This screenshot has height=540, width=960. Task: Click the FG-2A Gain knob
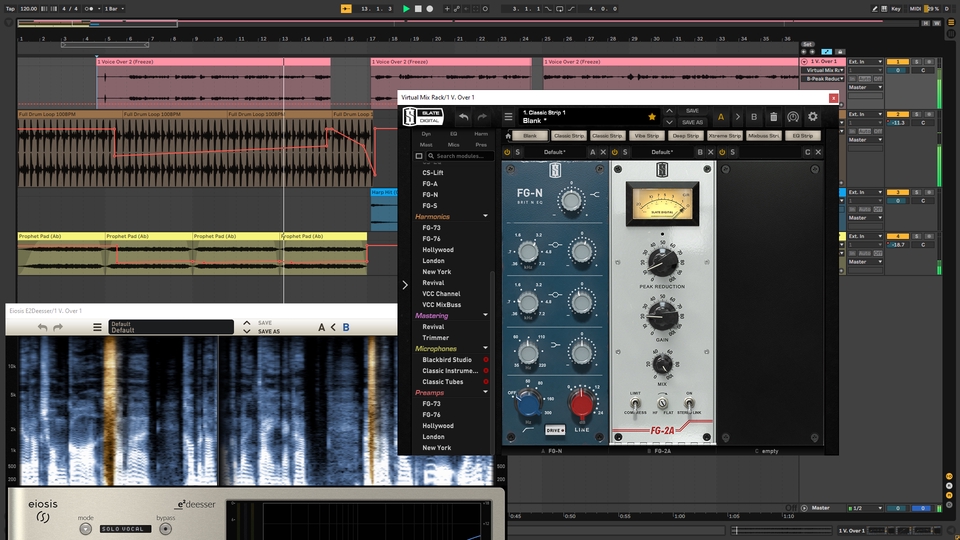tap(662, 316)
